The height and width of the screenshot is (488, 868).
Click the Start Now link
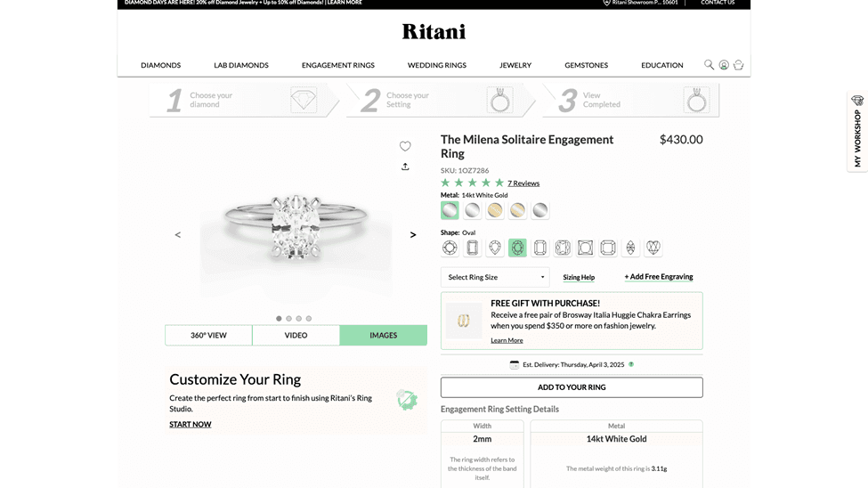[191, 425]
